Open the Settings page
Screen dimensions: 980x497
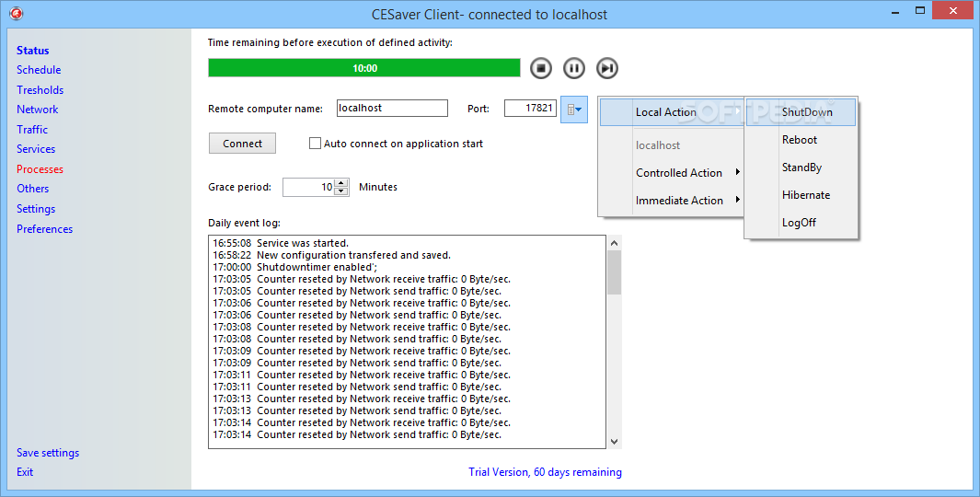[36, 209]
